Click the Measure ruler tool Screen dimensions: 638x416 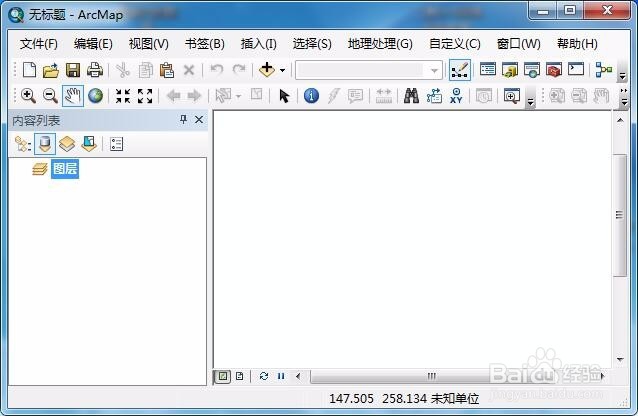(383, 96)
